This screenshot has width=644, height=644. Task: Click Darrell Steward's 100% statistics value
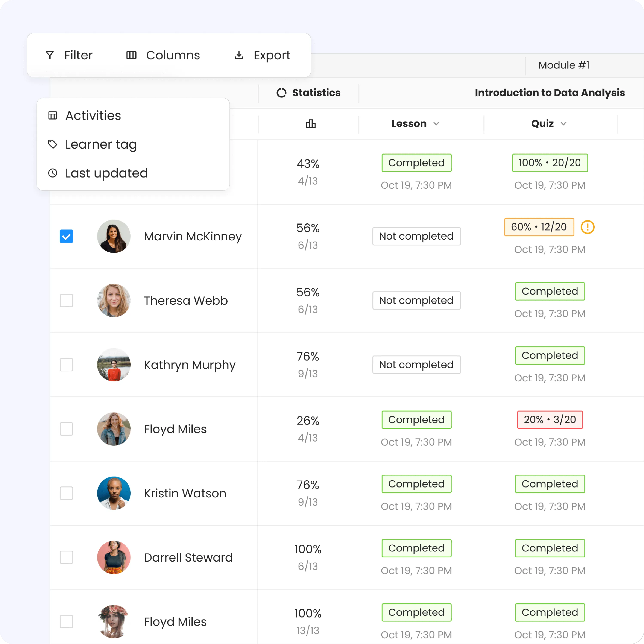pyautogui.click(x=308, y=549)
